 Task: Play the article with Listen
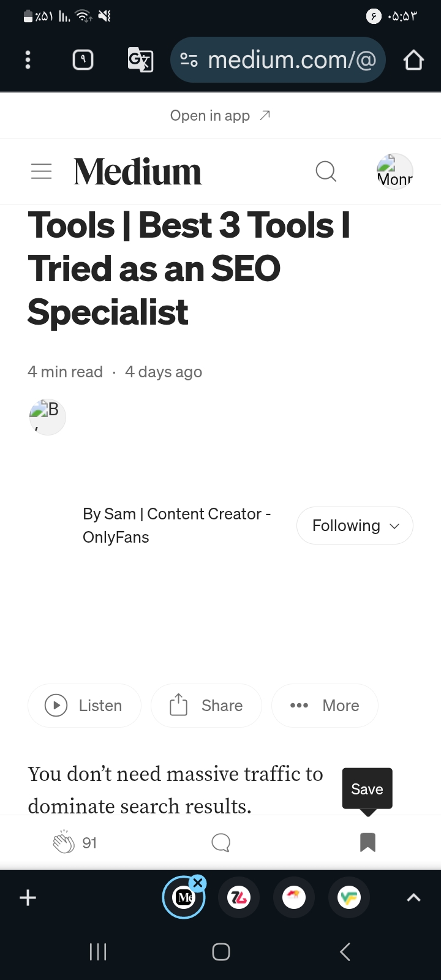pyautogui.click(x=85, y=706)
